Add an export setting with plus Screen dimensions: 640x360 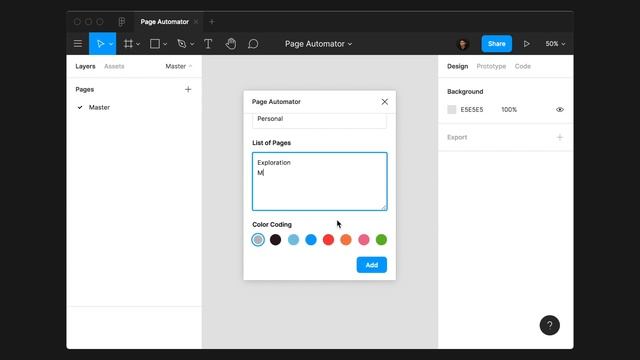(560, 137)
